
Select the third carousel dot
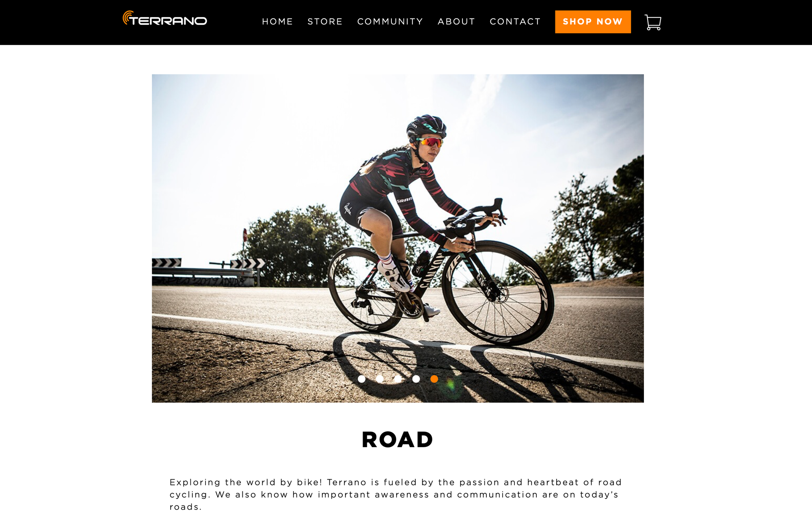[x=398, y=379]
